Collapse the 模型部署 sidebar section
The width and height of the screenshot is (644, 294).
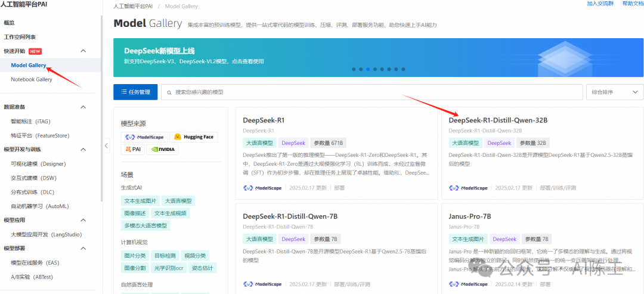pyautogui.click(x=83, y=248)
